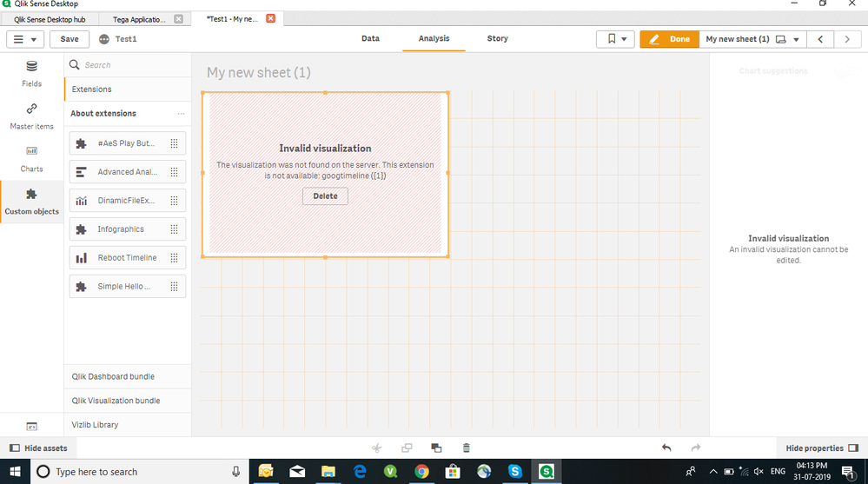
Task: Undo the last action
Action: (x=666, y=448)
